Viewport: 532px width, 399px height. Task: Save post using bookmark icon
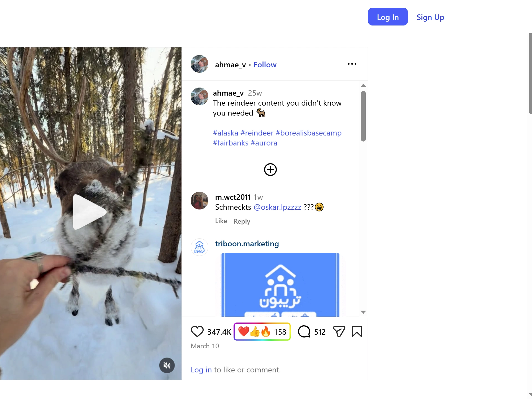pyautogui.click(x=357, y=331)
